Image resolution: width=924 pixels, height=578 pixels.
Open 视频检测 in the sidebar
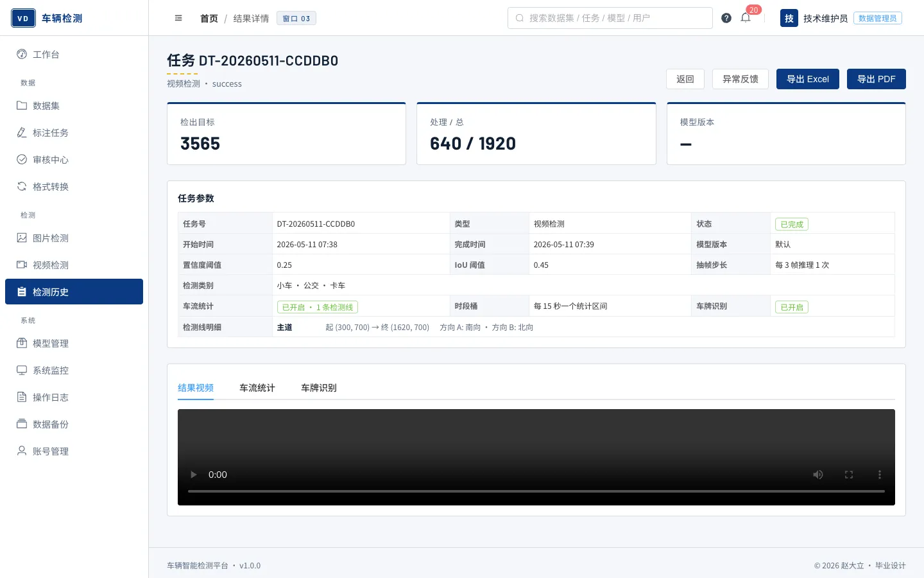[74, 265]
